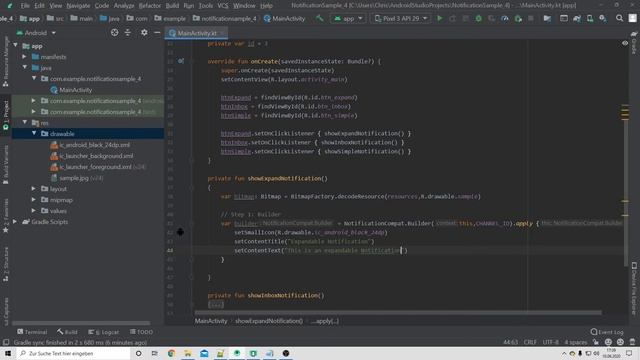
Task: Open the Event Log button
Action: [607, 332]
